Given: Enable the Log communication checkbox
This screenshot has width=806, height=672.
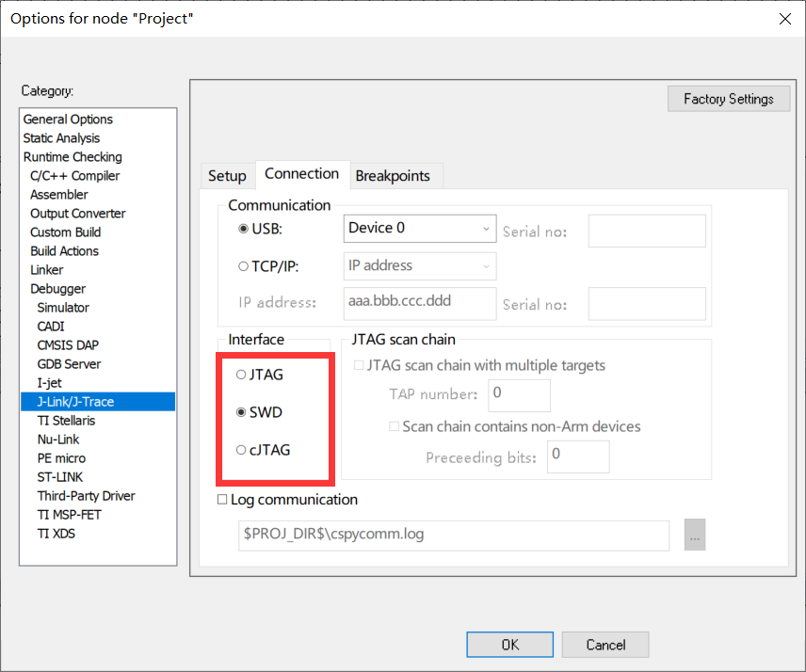Looking at the screenshot, I should (x=223, y=500).
